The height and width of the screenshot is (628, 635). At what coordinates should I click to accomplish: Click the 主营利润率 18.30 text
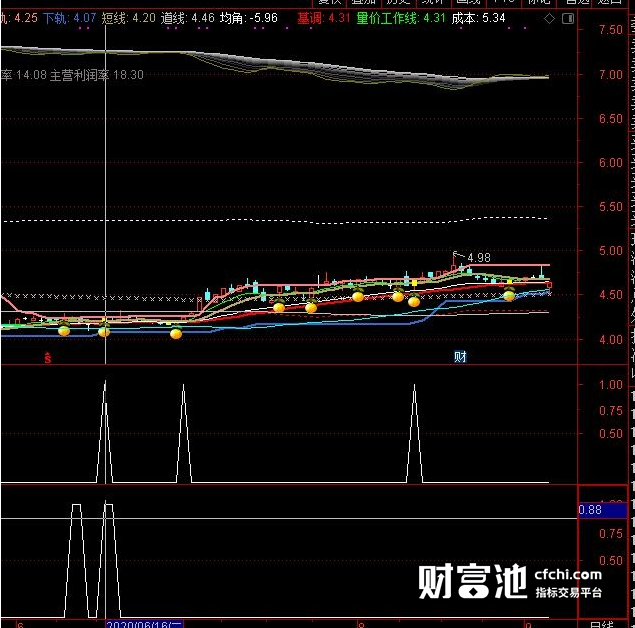click(x=96, y=75)
